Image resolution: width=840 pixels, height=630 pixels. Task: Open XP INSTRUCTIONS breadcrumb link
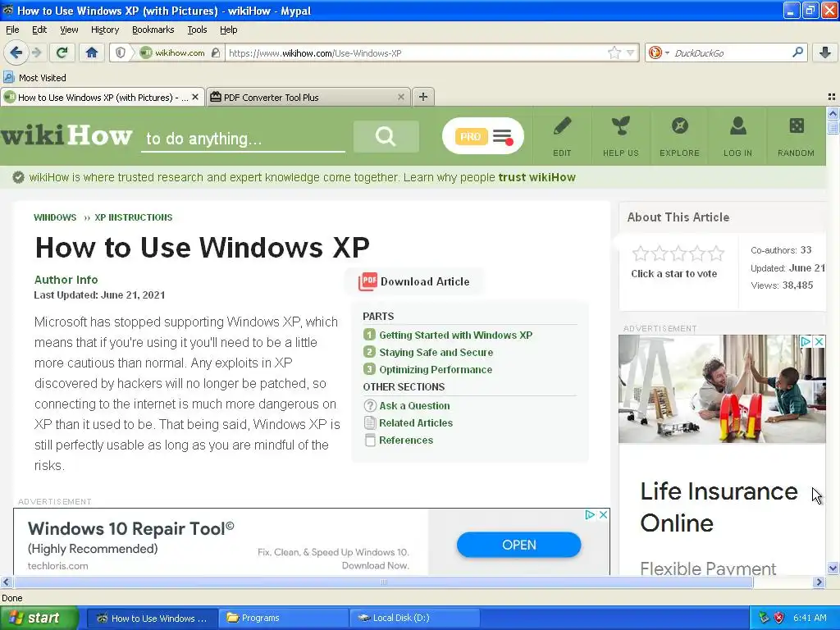coord(134,217)
